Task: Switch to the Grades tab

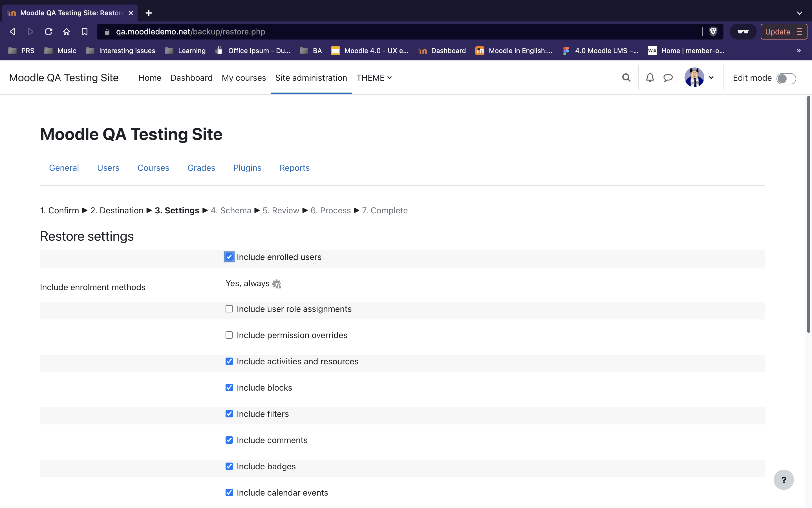Action: click(x=201, y=168)
